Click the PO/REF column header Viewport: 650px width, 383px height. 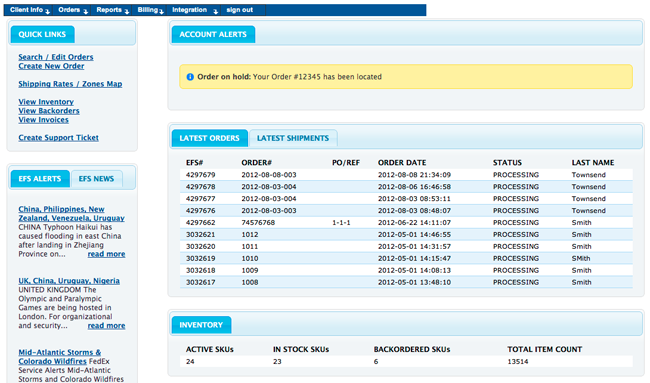(x=346, y=162)
